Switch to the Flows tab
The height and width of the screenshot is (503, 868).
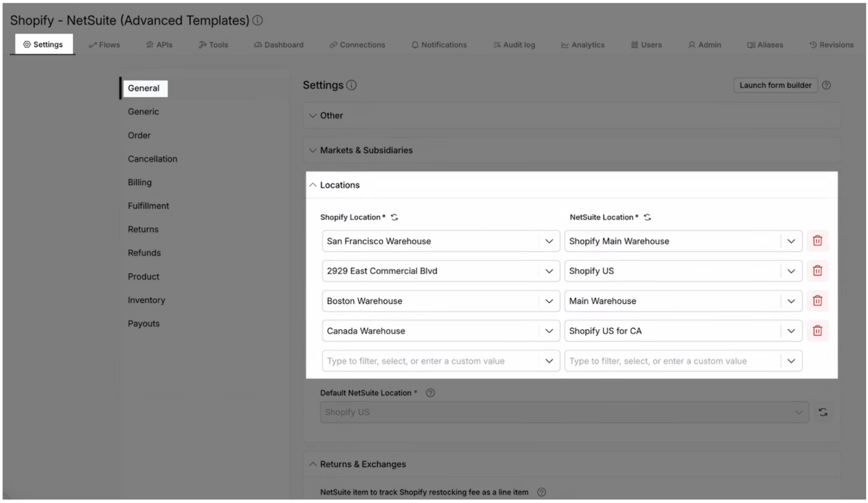104,45
